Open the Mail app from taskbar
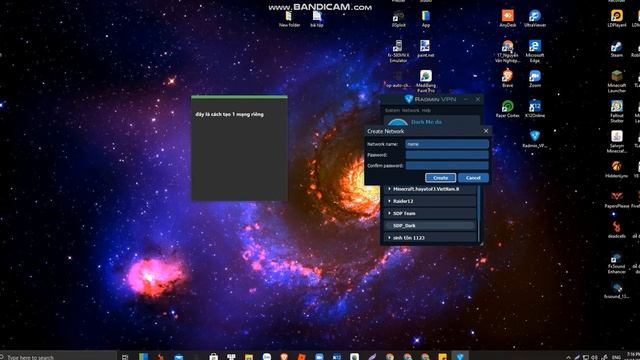The width and height of the screenshot is (640, 360). click(x=178, y=356)
